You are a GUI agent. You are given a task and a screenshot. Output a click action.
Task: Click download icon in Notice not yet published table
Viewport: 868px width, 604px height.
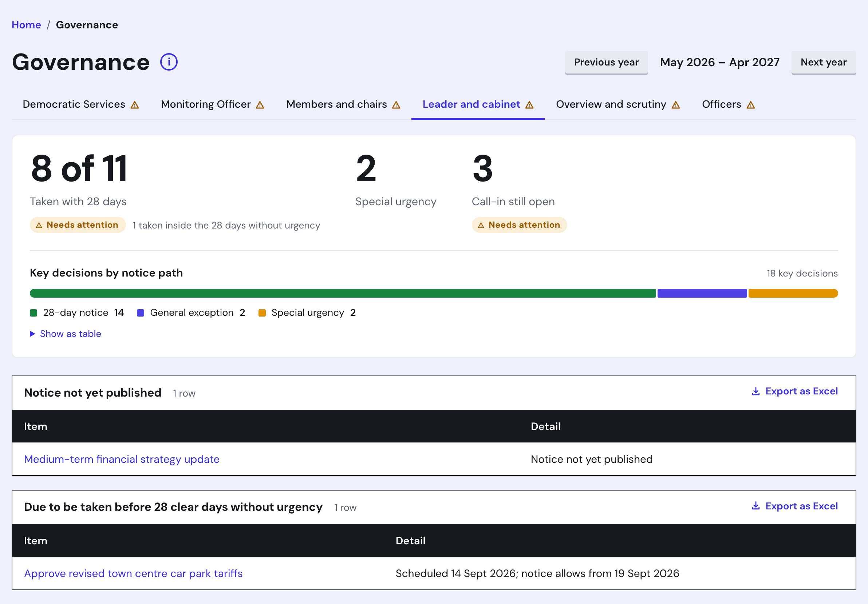pyautogui.click(x=756, y=392)
